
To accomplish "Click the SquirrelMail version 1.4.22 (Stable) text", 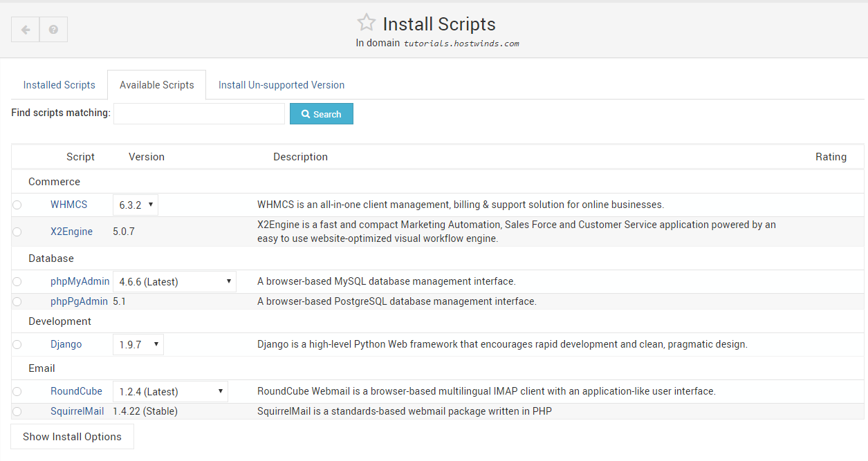I will coord(145,411).
